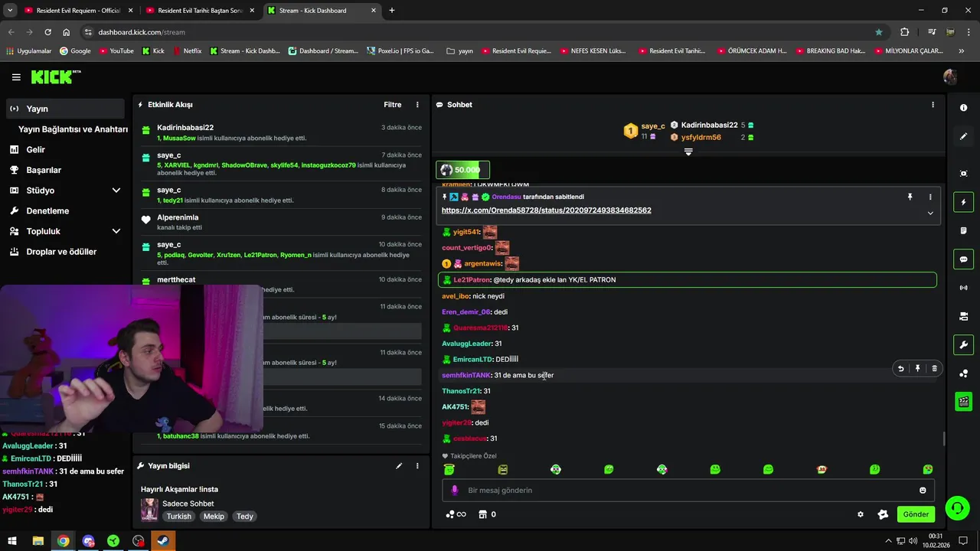
Task: Open the shop icon showing 0
Action: (x=487, y=514)
